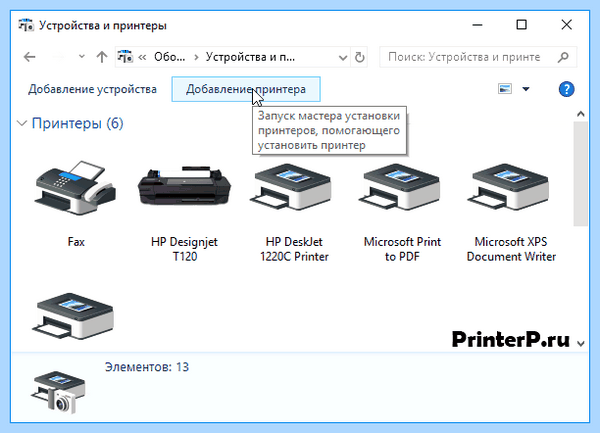Select the HP Designjet T120 printer icon
The image size is (600, 433).
point(184,186)
